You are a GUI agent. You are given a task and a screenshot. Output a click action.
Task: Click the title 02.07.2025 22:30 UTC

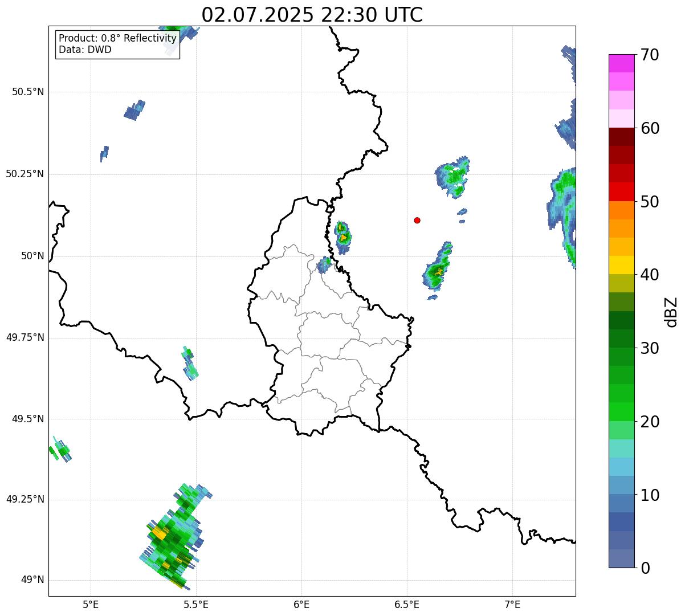(312, 14)
